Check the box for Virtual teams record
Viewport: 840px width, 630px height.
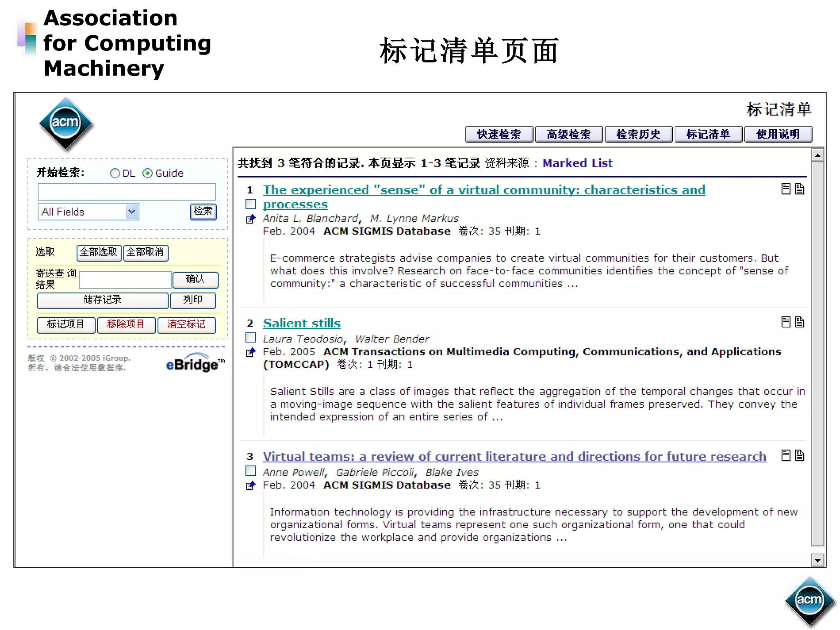[251, 471]
